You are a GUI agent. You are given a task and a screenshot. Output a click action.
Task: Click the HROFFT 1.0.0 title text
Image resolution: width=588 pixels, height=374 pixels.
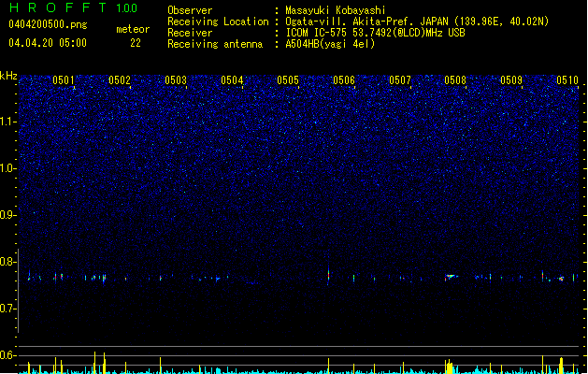coord(74,7)
